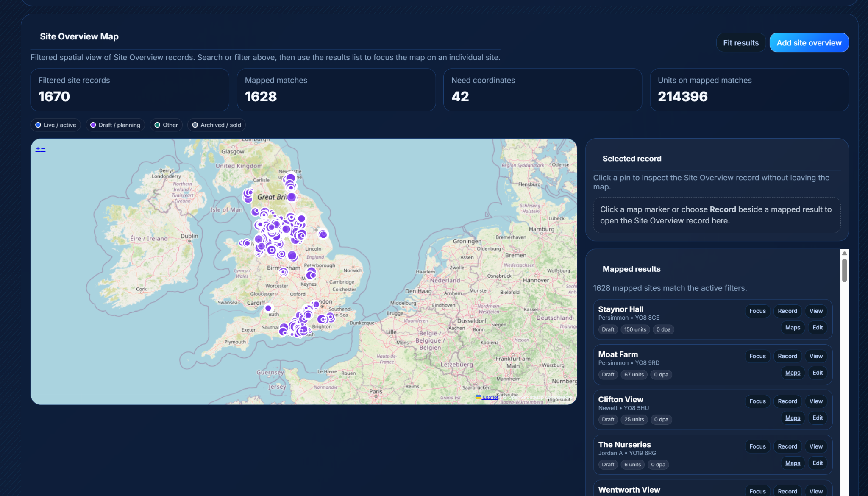Open Maps link for Moat Farm

coord(793,373)
